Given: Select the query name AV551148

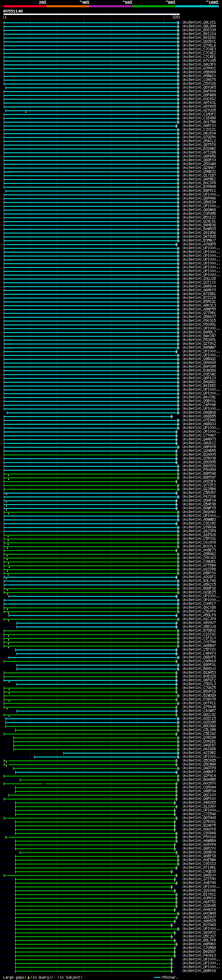Looking at the screenshot, I should point(13,11).
